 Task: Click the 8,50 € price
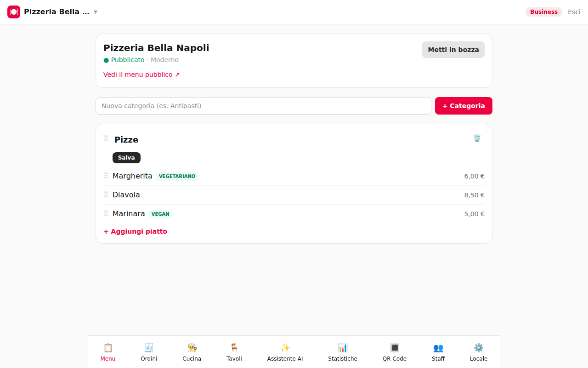(474, 195)
